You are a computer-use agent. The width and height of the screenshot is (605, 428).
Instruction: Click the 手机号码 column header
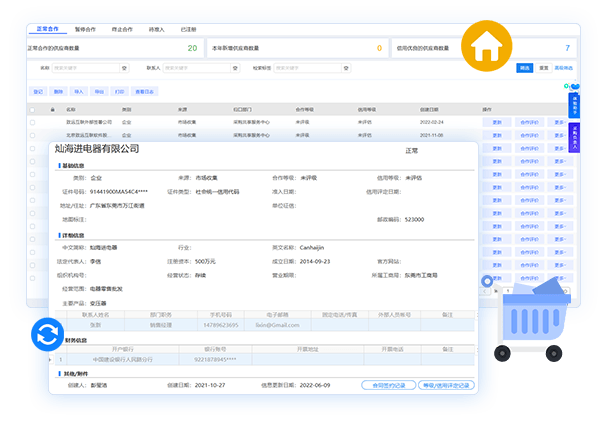(x=221, y=315)
